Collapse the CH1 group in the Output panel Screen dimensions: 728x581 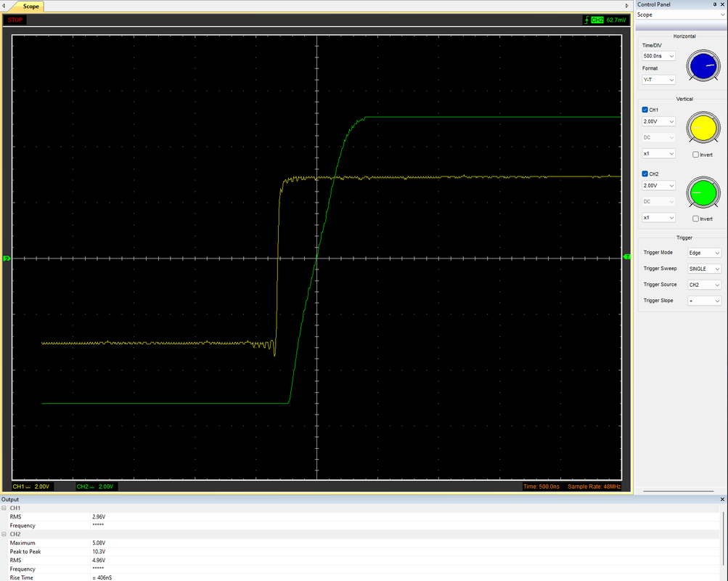[x=4, y=508]
